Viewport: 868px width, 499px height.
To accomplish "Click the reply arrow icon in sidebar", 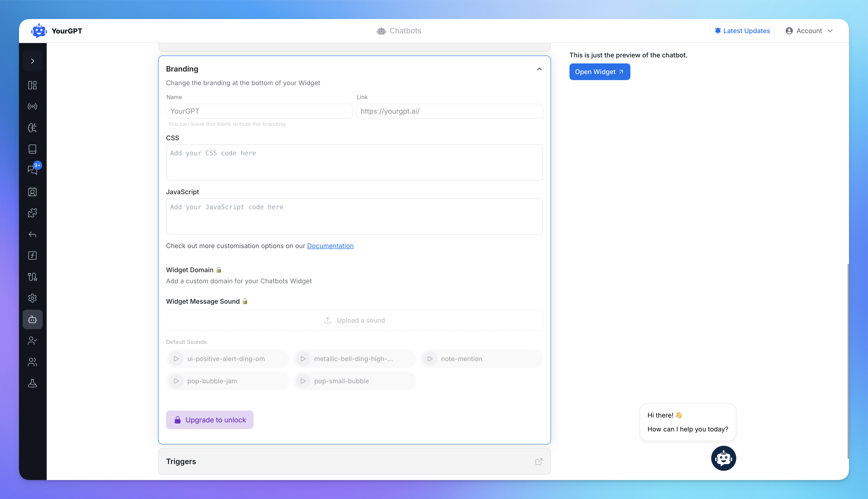I will [x=33, y=234].
